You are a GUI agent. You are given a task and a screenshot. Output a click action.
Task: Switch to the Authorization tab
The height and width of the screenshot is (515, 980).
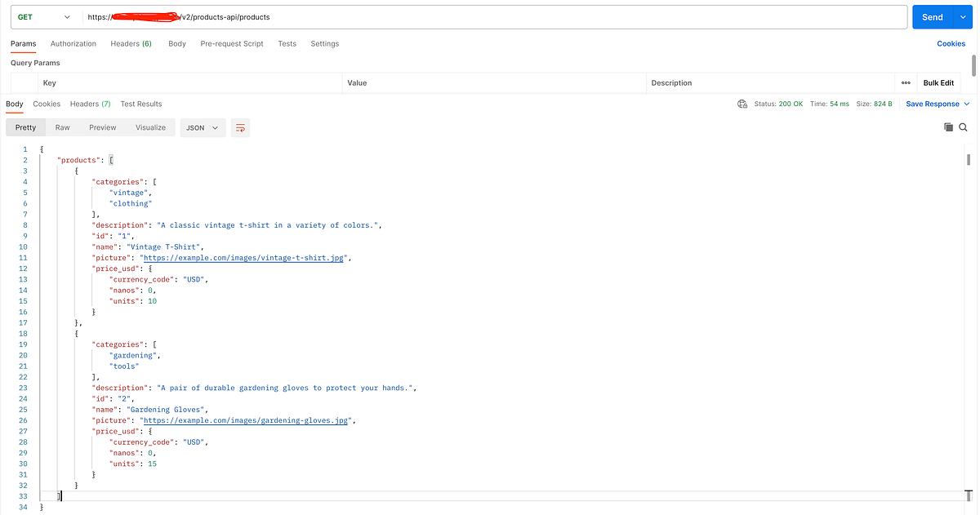(x=73, y=43)
